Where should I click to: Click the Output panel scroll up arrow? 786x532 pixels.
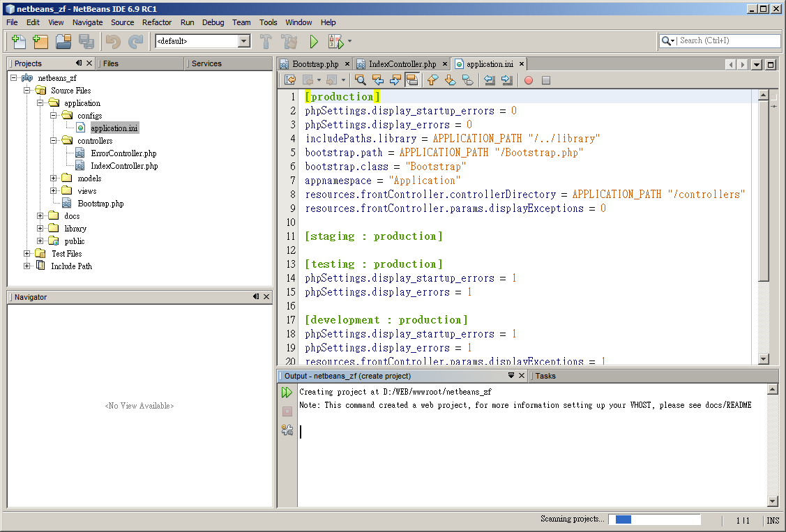tap(773, 389)
